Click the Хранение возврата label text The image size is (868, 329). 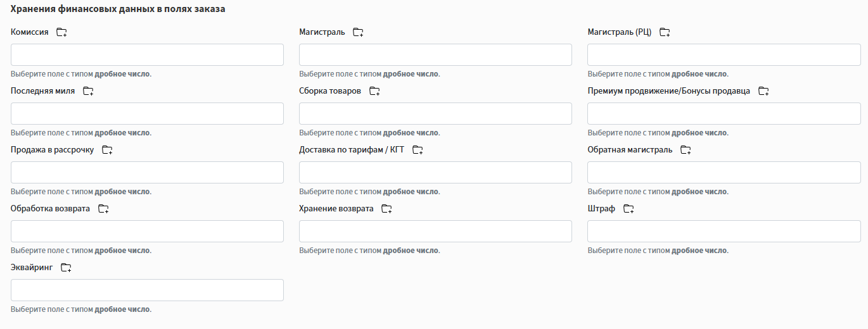[x=336, y=209]
